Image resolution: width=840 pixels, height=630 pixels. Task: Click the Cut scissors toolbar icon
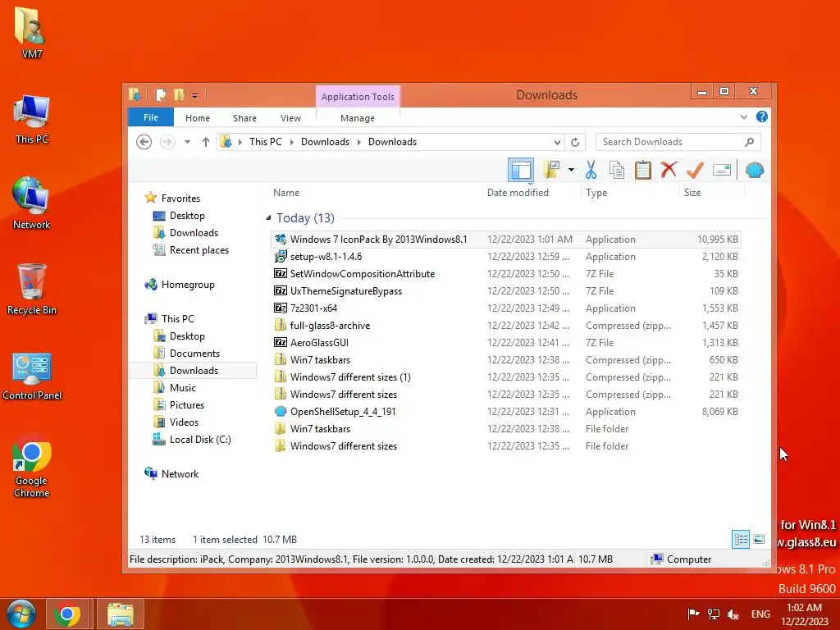[x=591, y=171]
